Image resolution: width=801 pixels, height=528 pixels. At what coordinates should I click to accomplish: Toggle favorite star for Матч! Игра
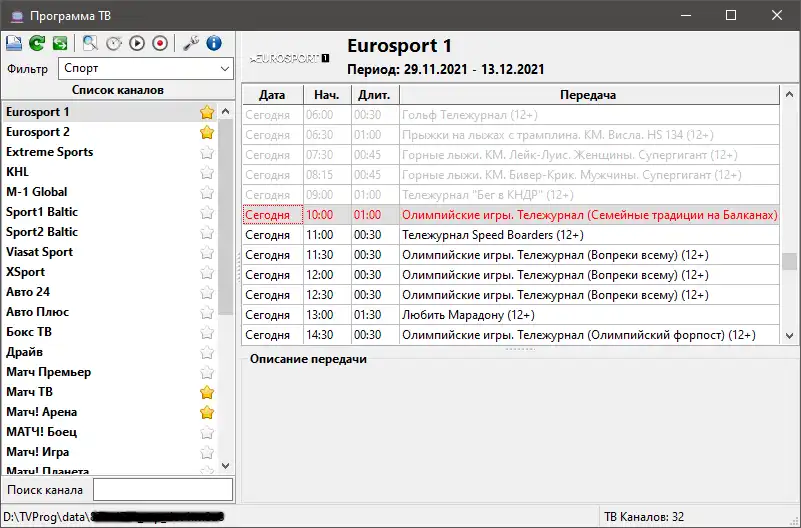(x=207, y=452)
